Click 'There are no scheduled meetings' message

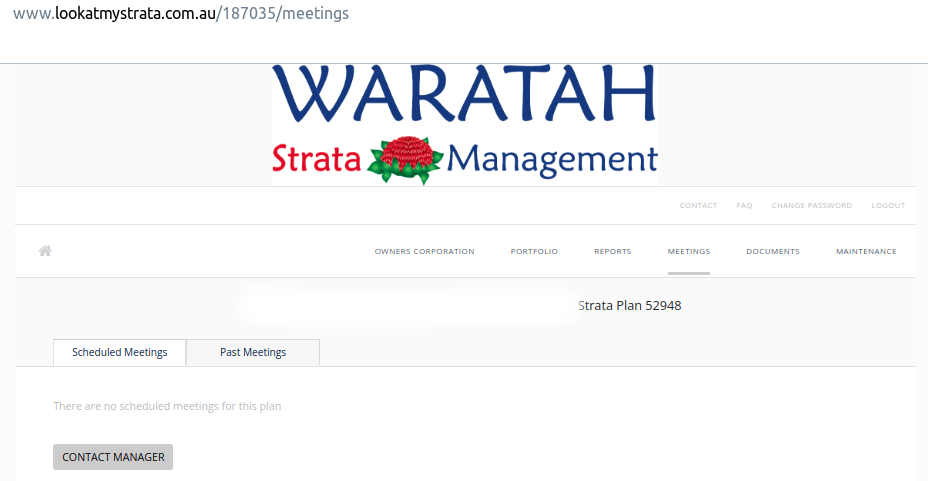click(x=167, y=406)
